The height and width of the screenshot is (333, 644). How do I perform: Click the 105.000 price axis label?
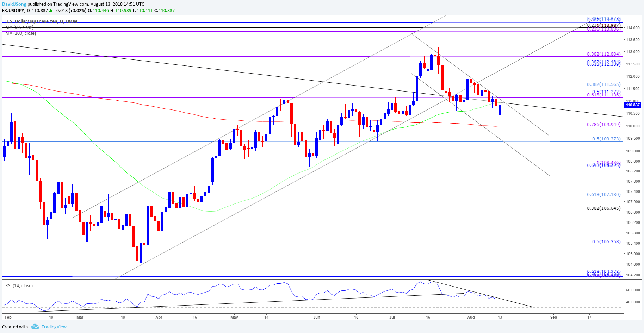[x=633, y=254]
